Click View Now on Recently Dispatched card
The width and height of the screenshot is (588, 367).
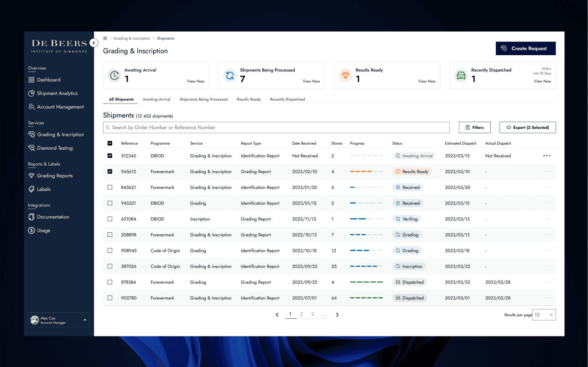[542, 81]
